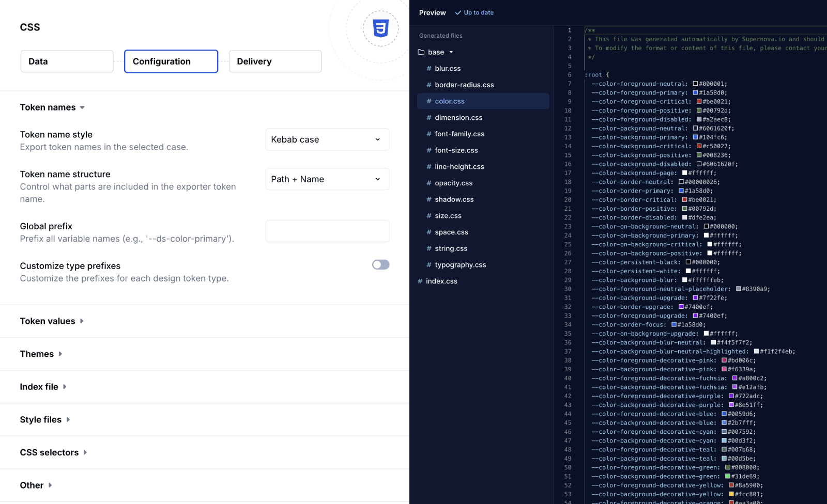Click the hash icon beside index.css
Image resolution: width=827 pixels, height=504 pixels.
tap(420, 281)
